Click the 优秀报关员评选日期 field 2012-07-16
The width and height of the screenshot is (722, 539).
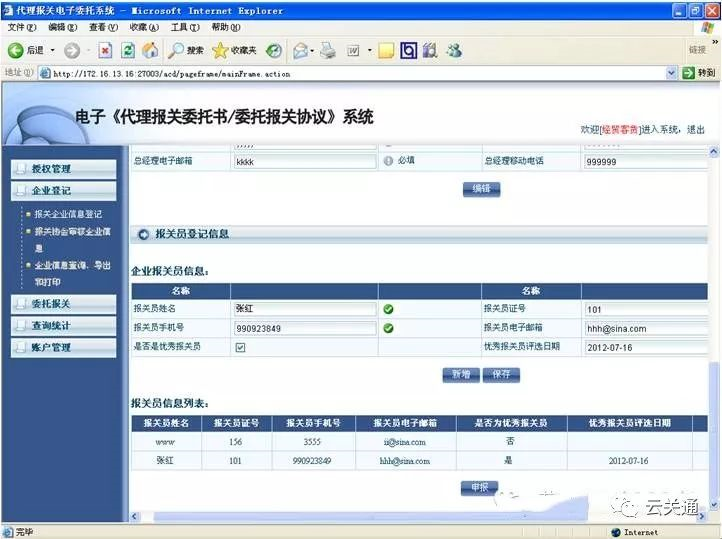point(646,348)
